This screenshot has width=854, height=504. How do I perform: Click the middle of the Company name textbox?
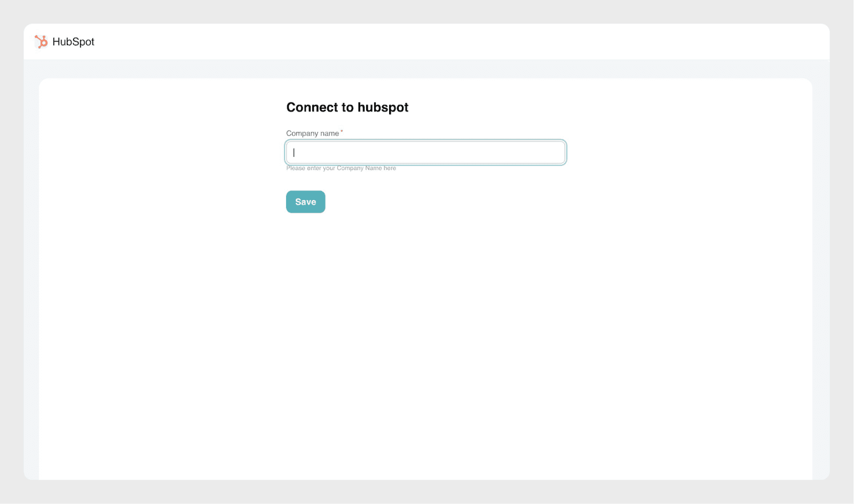[x=425, y=153]
